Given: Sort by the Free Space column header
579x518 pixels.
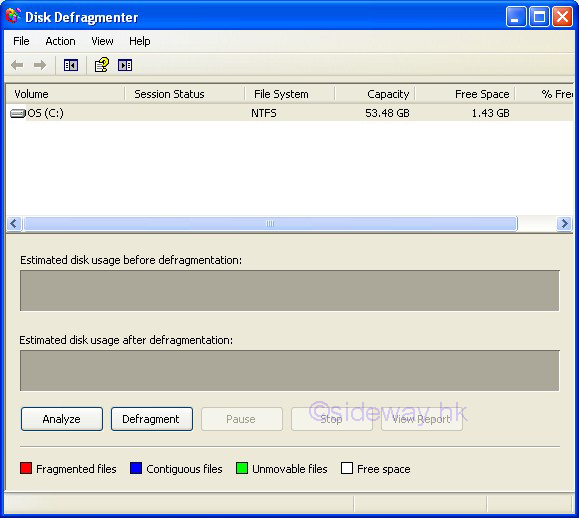Looking at the screenshot, I should [465, 94].
